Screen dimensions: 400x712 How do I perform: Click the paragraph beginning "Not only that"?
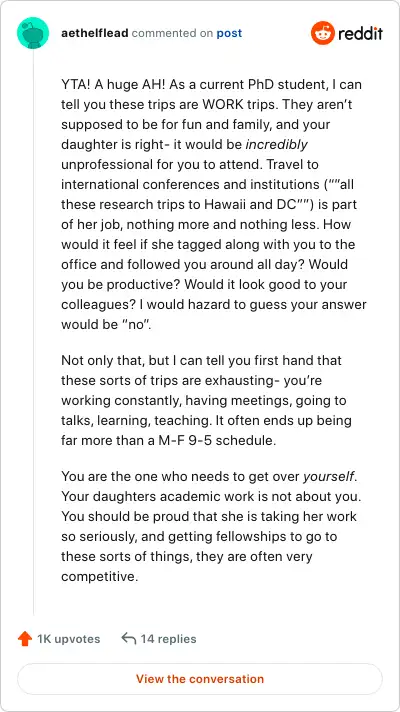coord(207,400)
